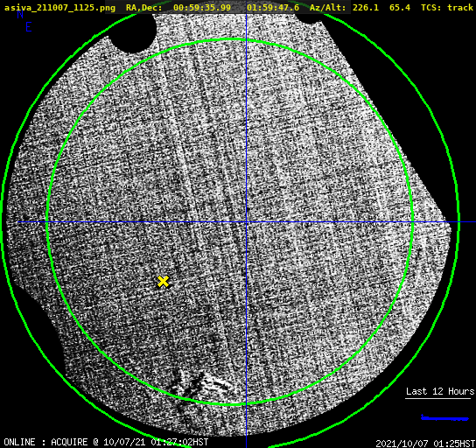The width and height of the screenshot is (476, 448).
Task: Click the blue 12-hour history plot line
Action: pyautogui.click(x=444, y=418)
